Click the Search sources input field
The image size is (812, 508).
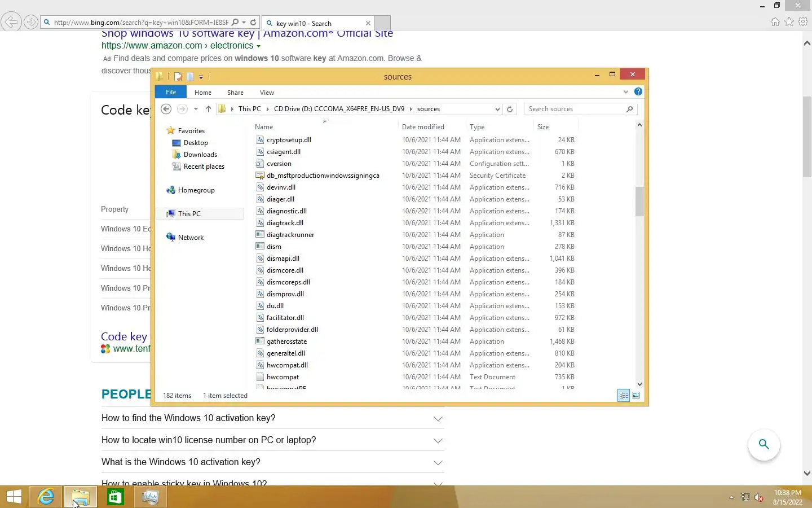(575, 109)
